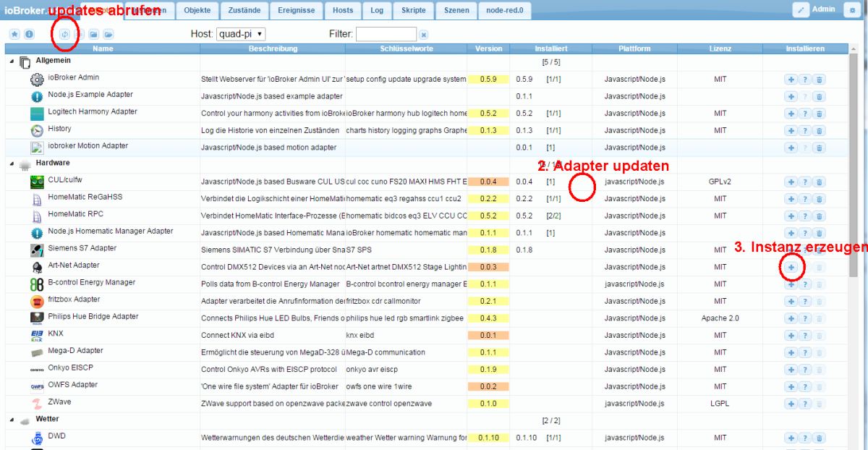Delete the History adapter
This screenshot has height=450, width=868.
819,131
